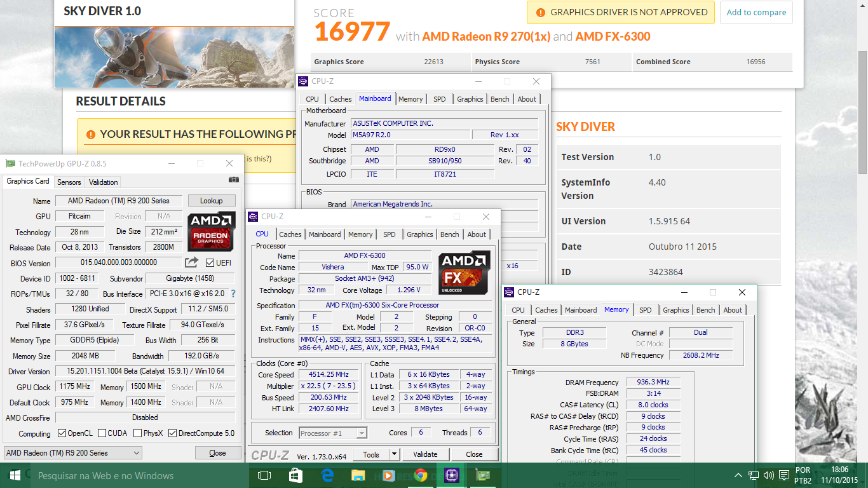Launch Microsoft Edge from the taskbar
This screenshot has width=868, height=488.
click(327, 475)
